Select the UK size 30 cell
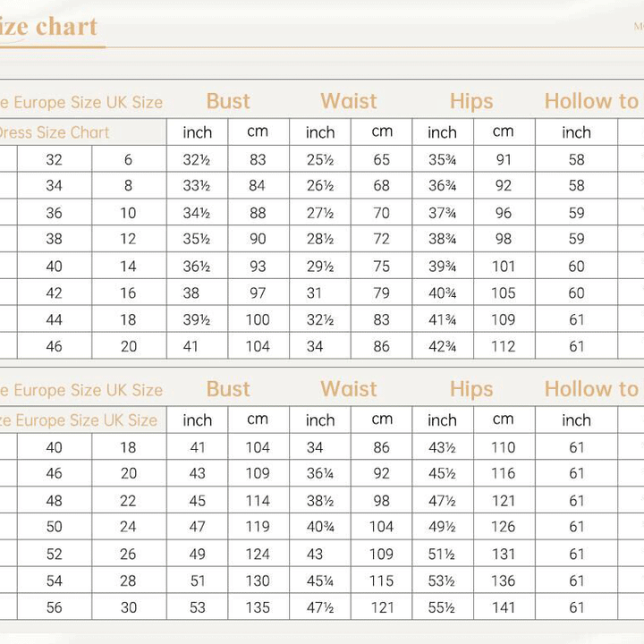 click(x=129, y=607)
